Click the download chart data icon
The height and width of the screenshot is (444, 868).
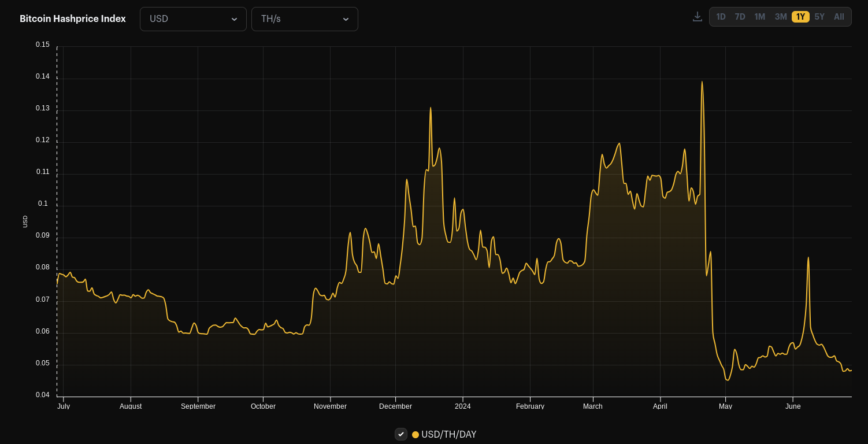tap(697, 17)
